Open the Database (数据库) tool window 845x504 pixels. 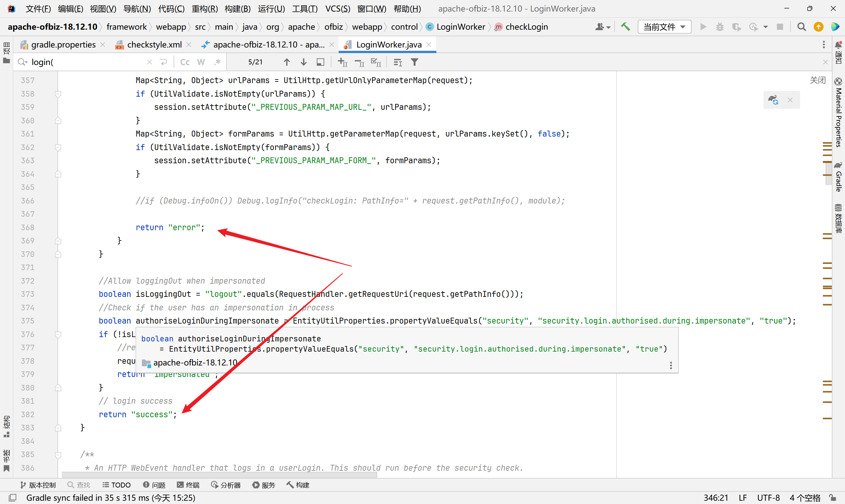(838, 219)
